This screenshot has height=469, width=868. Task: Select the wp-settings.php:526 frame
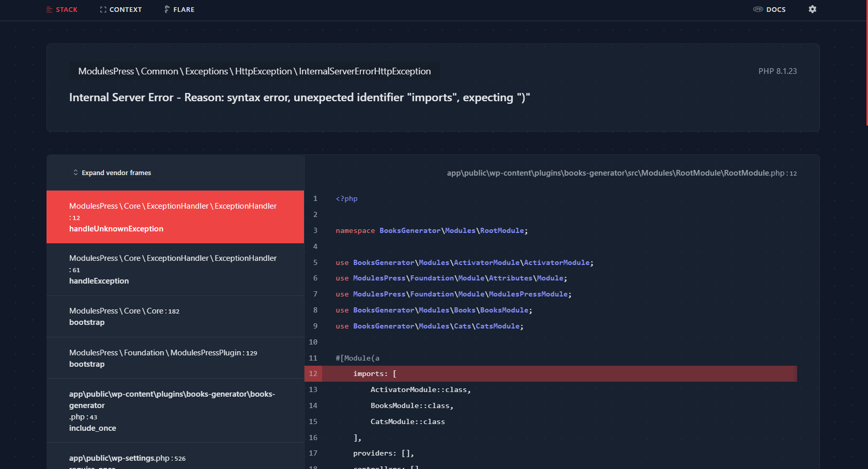(x=175, y=457)
